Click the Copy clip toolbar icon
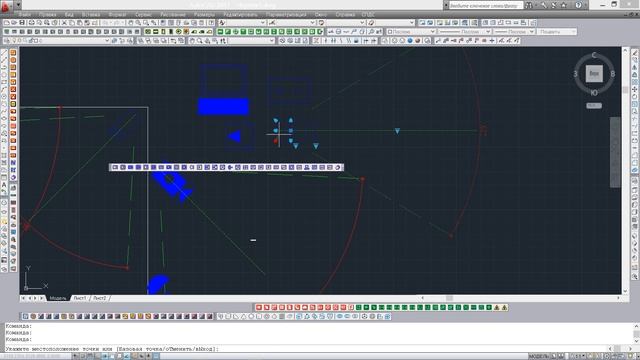 point(71,22)
